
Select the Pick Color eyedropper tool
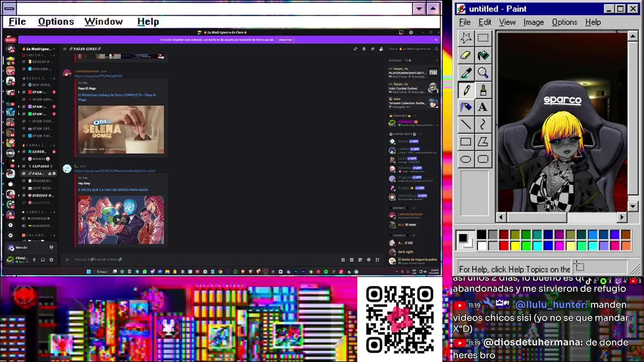coord(465,73)
